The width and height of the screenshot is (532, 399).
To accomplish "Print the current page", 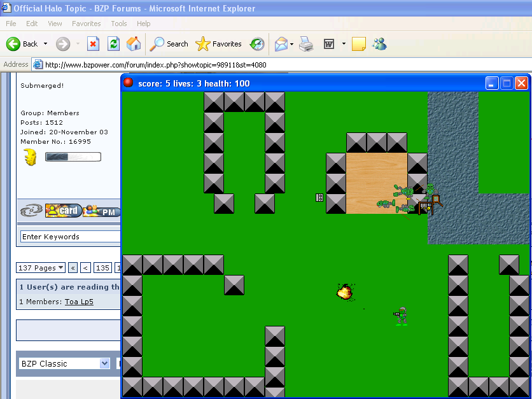I will [x=305, y=44].
